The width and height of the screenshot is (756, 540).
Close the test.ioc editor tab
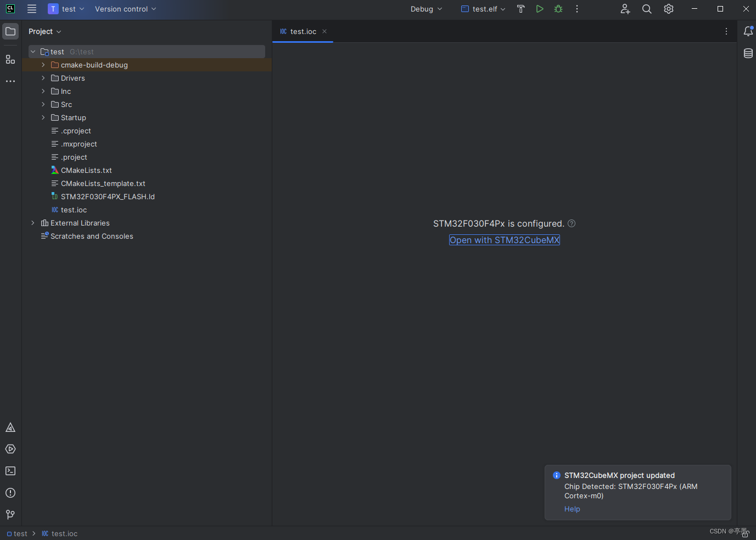click(x=324, y=31)
